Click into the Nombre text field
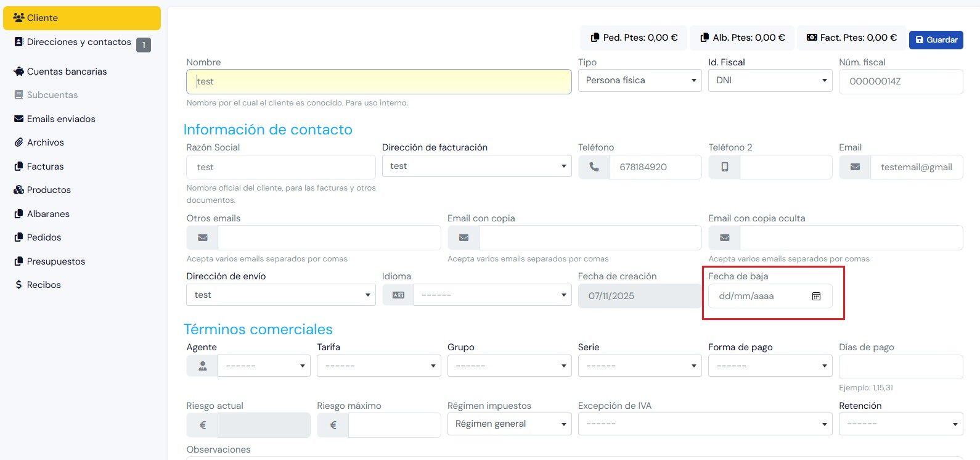The width and height of the screenshot is (980, 460). (x=378, y=81)
